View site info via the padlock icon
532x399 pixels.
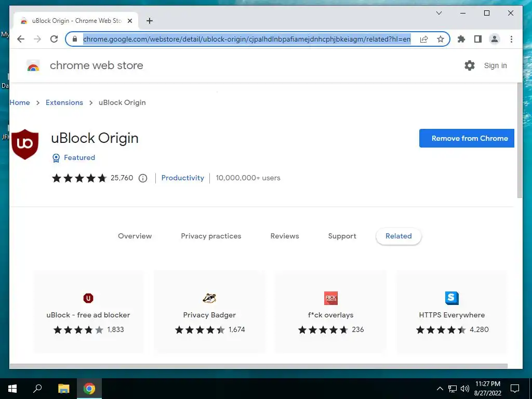click(75, 39)
